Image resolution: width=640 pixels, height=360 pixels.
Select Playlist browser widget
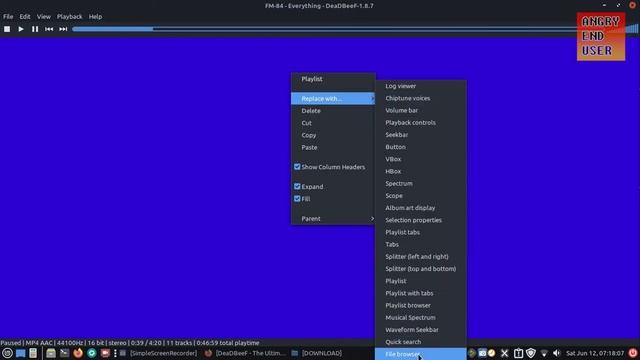click(x=421, y=305)
